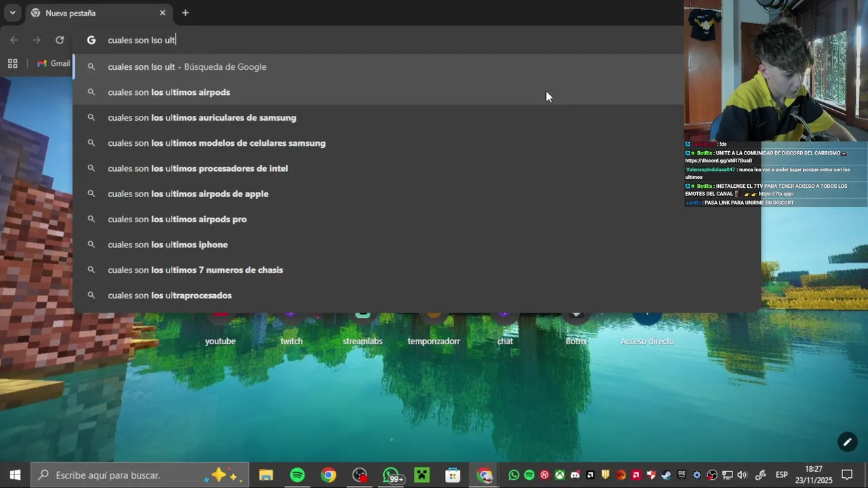Click OBS icon in the system tray
This screenshot has height=488, width=868.
[x=712, y=475]
